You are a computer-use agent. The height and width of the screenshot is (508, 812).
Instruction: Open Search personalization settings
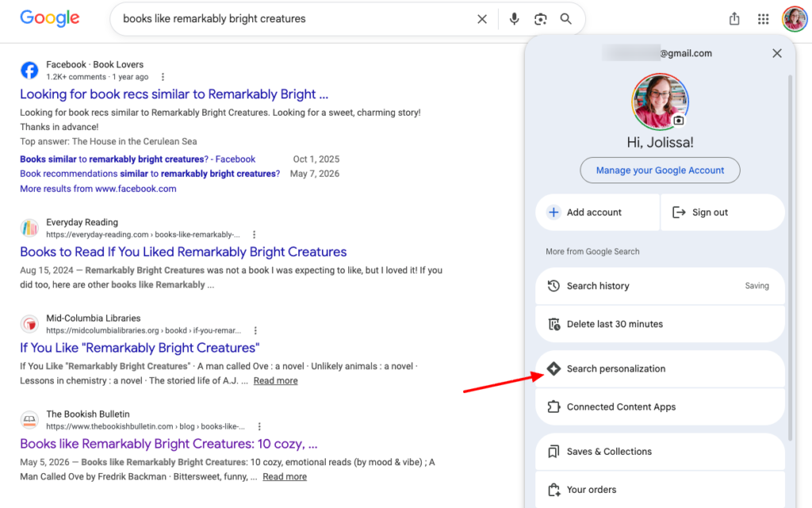tap(660, 368)
